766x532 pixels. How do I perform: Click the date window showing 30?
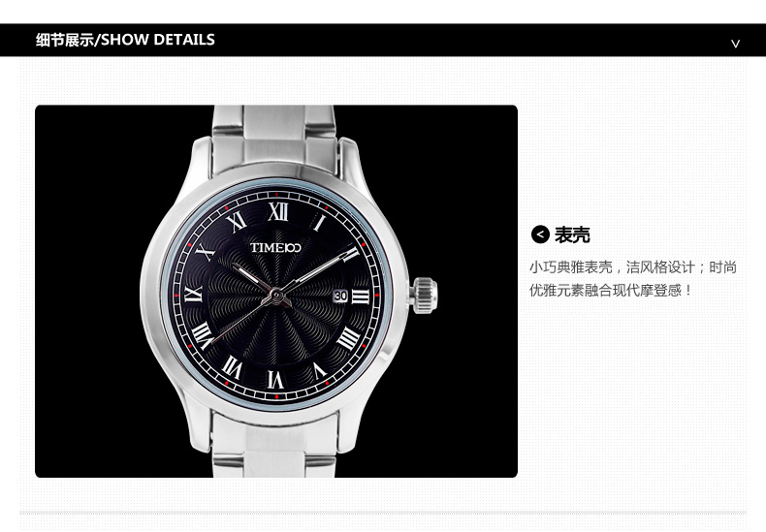(340, 297)
